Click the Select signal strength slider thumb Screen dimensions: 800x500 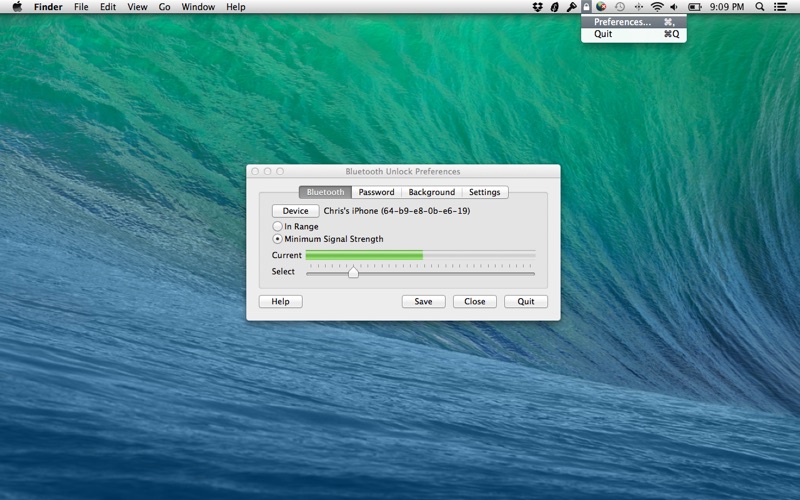point(353,271)
